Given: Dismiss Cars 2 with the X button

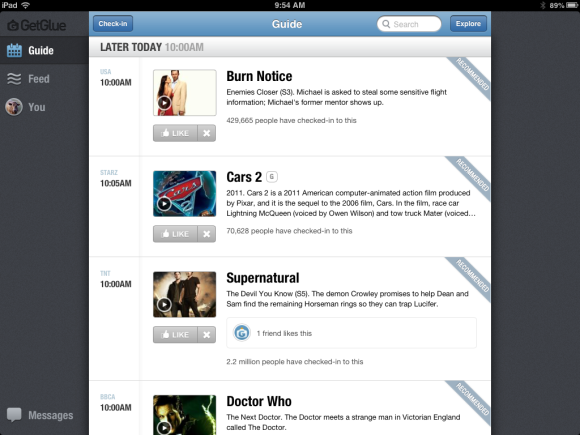Looking at the screenshot, I should (x=207, y=234).
